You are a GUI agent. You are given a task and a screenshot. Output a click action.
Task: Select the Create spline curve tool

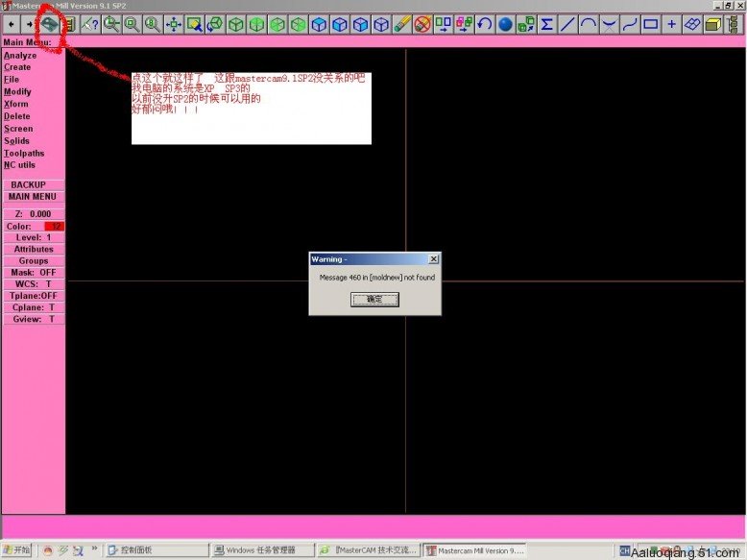click(630, 24)
